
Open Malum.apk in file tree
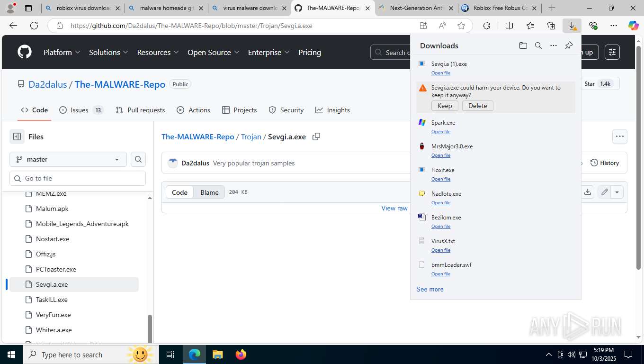[x=52, y=209]
